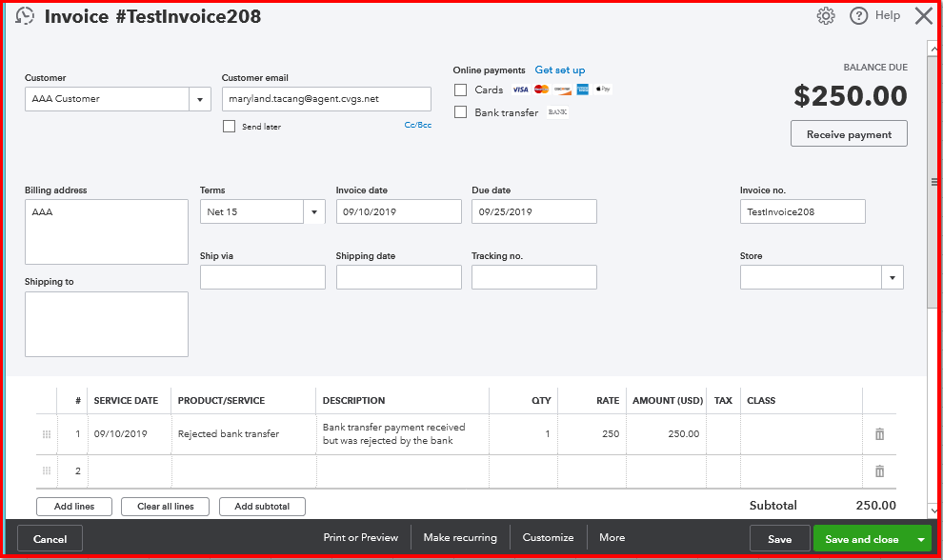Image resolution: width=943 pixels, height=560 pixels.
Task: Click the 250.00 amount cell in line 1
Action: [667, 433]
